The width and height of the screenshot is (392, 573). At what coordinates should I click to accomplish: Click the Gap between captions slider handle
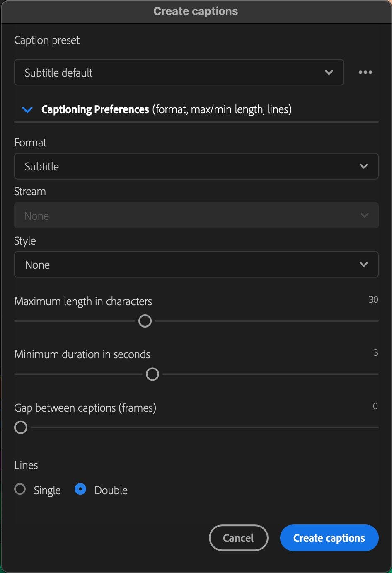click(21, 427)
